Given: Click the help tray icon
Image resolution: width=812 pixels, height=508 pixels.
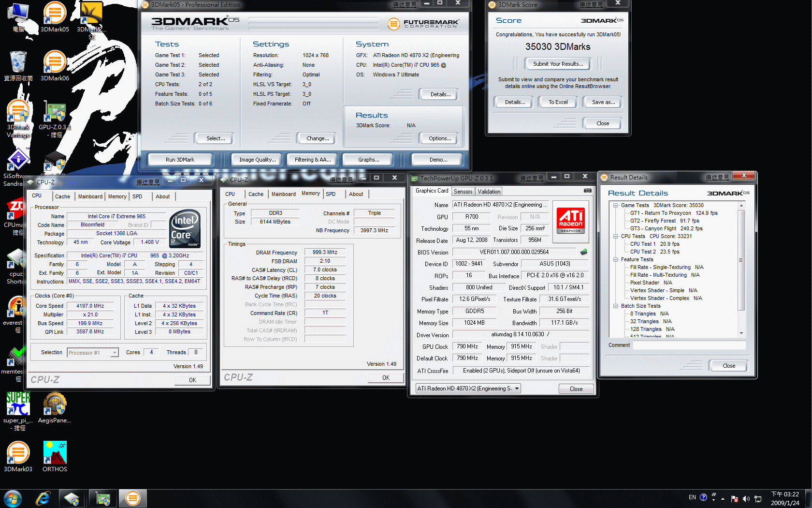Looking at the screenshot, I should (703, 497).
